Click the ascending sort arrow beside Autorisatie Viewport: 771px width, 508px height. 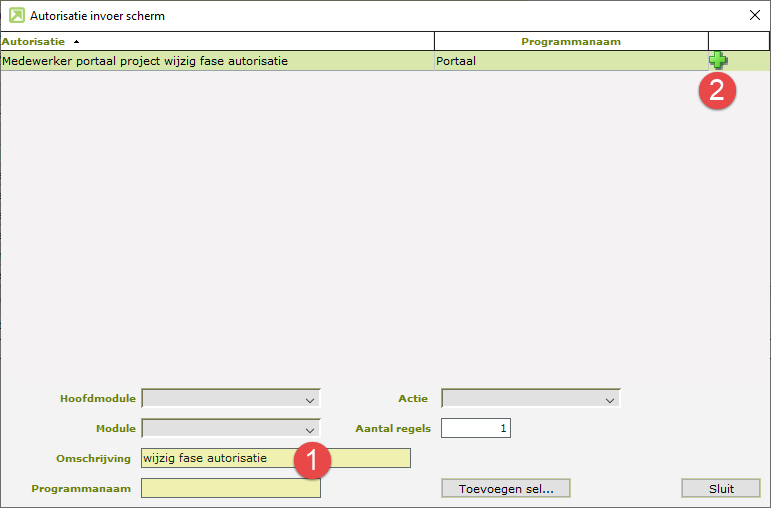(x=77, y=42)
